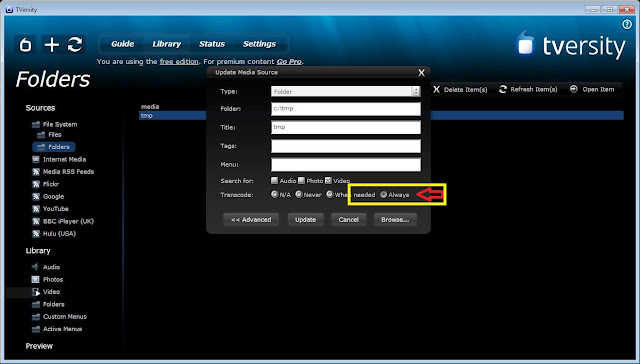The image size is (640, 364).
Task: Click the YouTube feed icon
Action: coord(36,209)
